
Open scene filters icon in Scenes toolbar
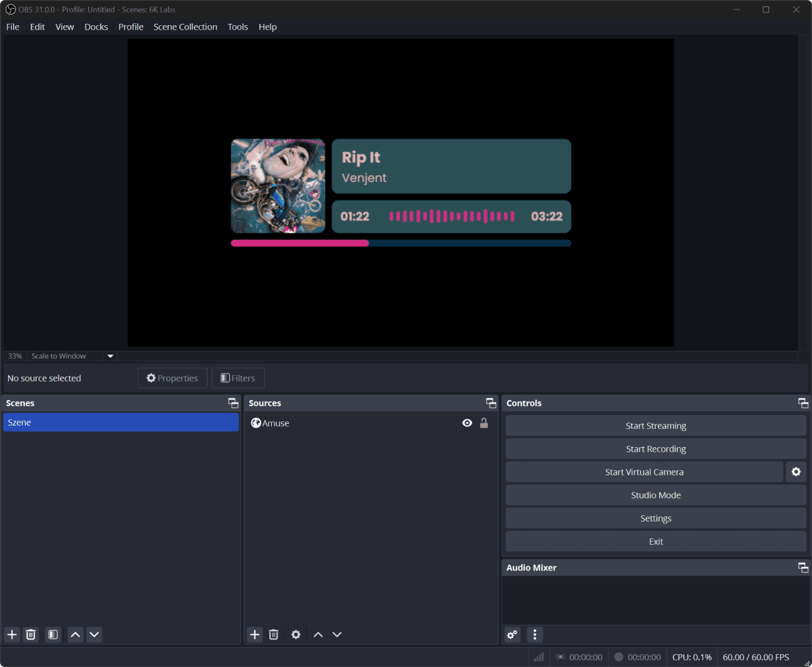click(x=53, y=634)
